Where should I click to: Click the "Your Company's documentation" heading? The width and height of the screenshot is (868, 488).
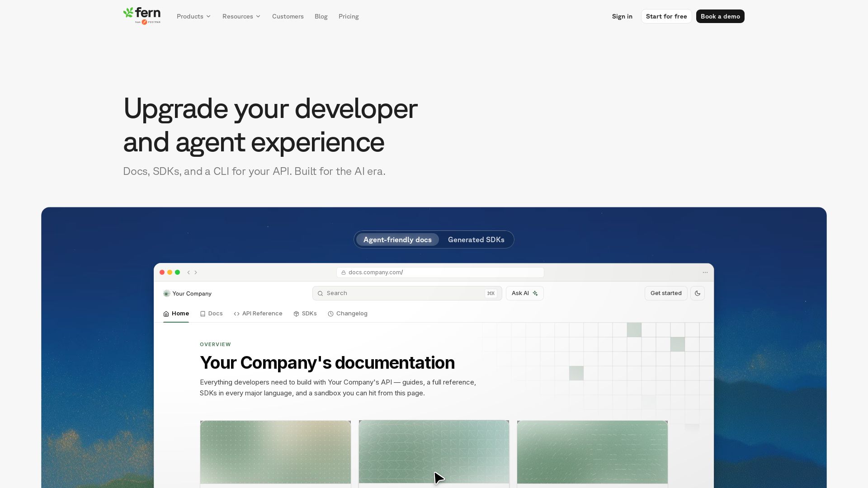click(x=327, y=363)
